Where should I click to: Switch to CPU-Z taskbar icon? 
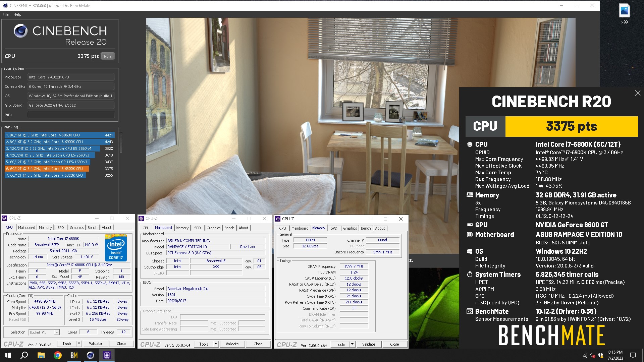(107, 355)
